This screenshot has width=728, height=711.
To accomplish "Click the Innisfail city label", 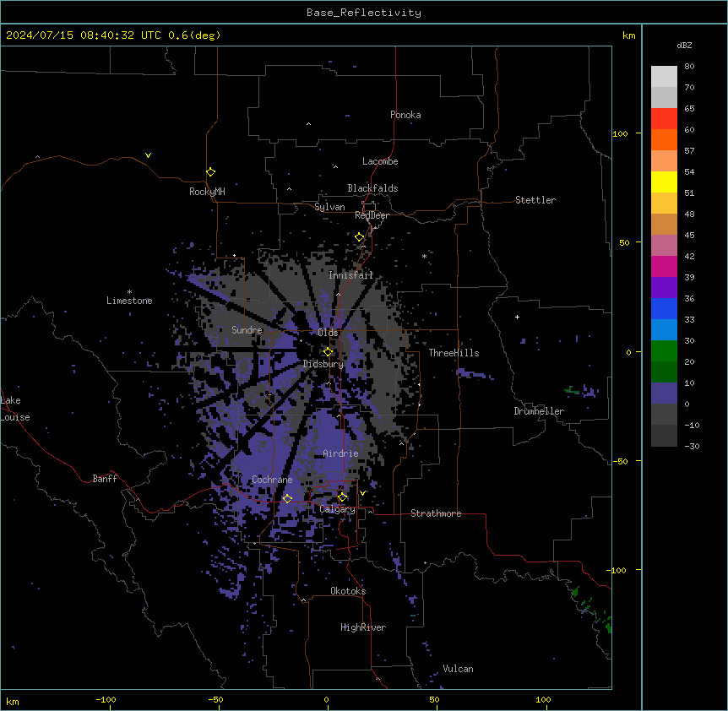I will pos(350,275).
